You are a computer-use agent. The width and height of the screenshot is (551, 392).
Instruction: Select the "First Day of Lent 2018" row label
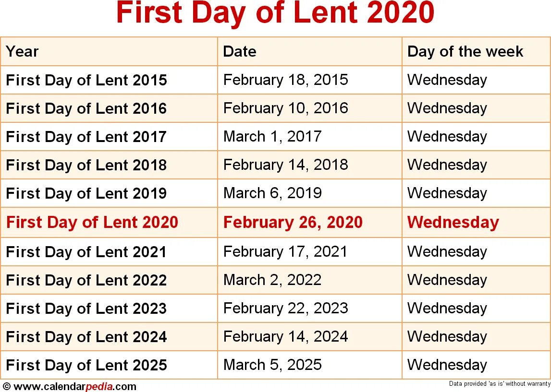86,165
